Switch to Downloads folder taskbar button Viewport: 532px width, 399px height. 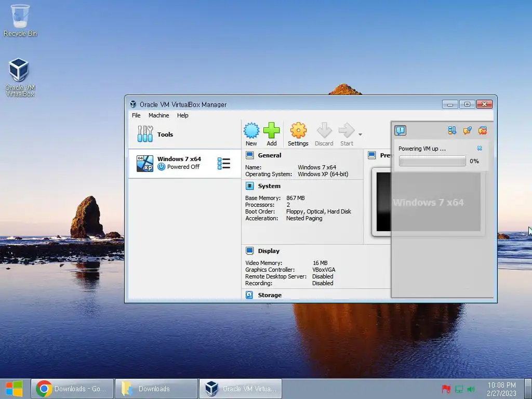tap(156, 389)
